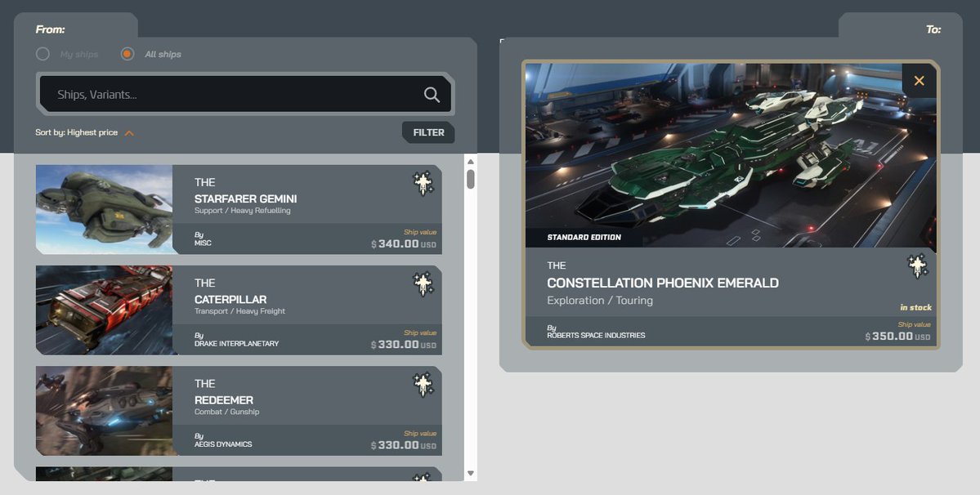Viewport: 980px width, 495px height.
Task: Click flight-ready icon on Constellation Phoenix Emerald
Action: [x=918, y=266]
